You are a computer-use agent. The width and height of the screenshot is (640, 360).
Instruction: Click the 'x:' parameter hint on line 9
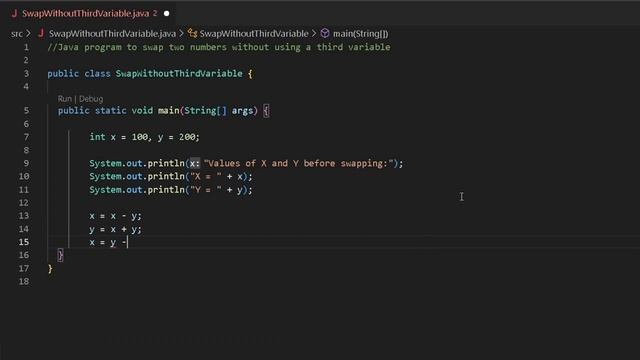pyautogui.click(x=195, y=164)
